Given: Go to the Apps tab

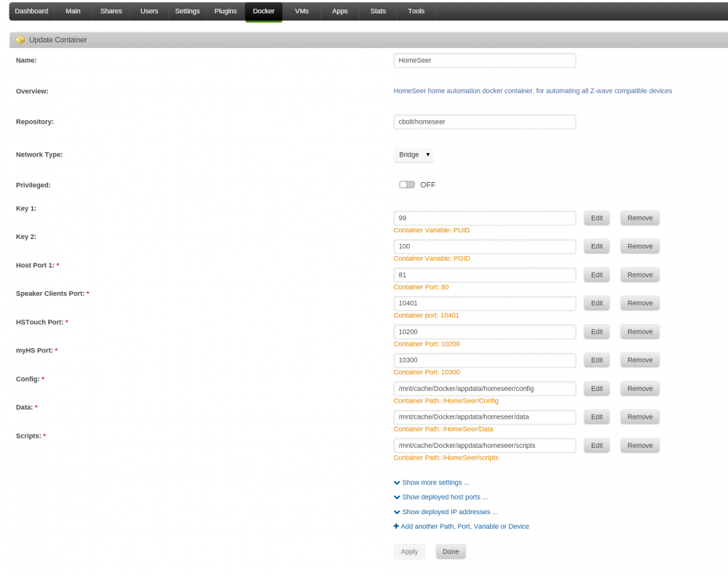Looking at the screenshot, I should pyautogui.click(x=340, y=11).
